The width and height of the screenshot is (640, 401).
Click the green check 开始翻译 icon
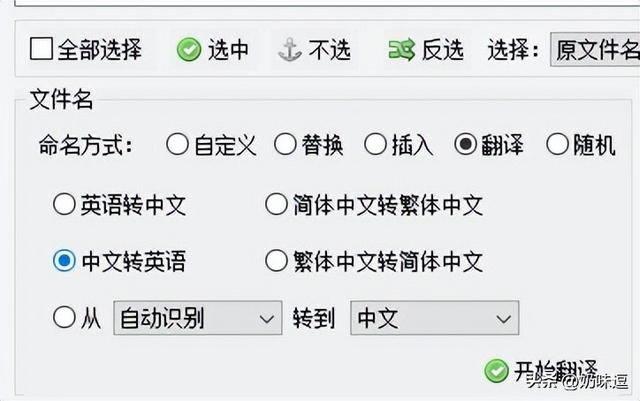tap(496, 371)
